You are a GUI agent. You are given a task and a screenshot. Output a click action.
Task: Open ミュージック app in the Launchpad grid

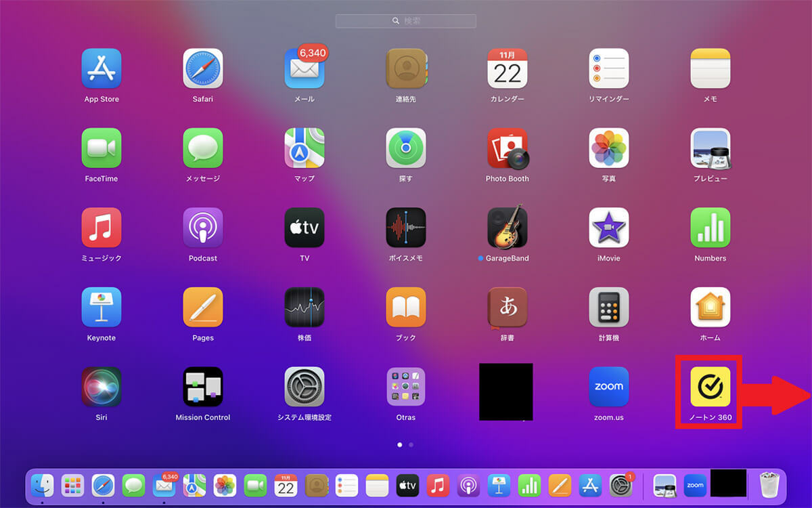pos(101,228)
